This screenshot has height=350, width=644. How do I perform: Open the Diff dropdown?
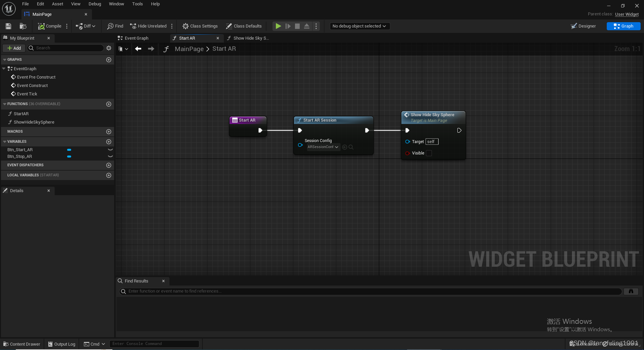point(86,26)
